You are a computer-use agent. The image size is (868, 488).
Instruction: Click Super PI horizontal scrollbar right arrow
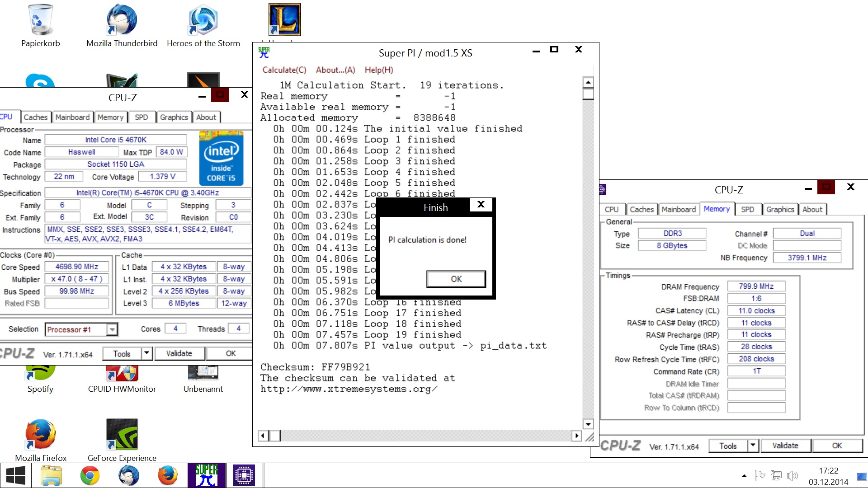(576, 436)
